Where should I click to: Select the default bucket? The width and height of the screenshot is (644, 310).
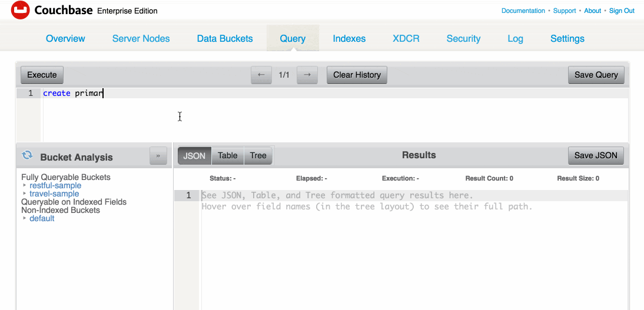click(x=42, y=218)
